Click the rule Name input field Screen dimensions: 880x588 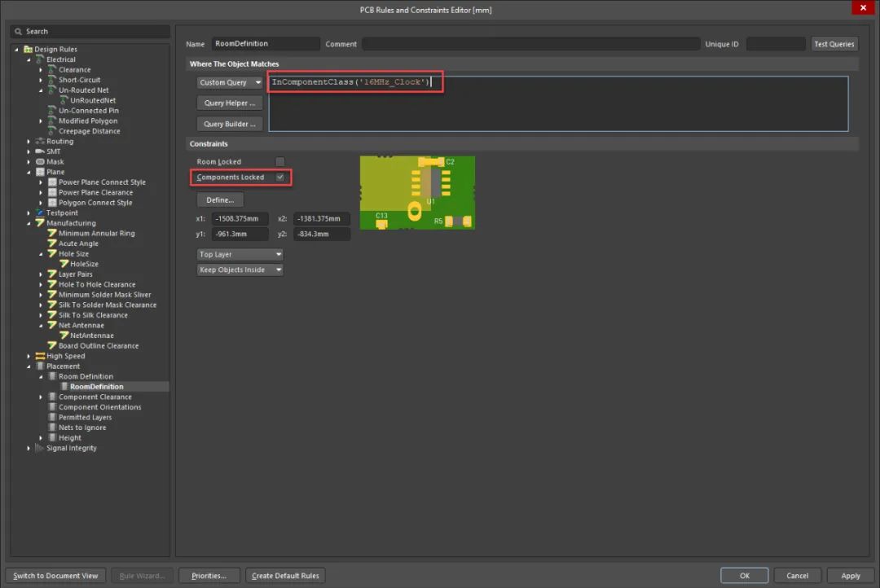click(x=266, y=44)
